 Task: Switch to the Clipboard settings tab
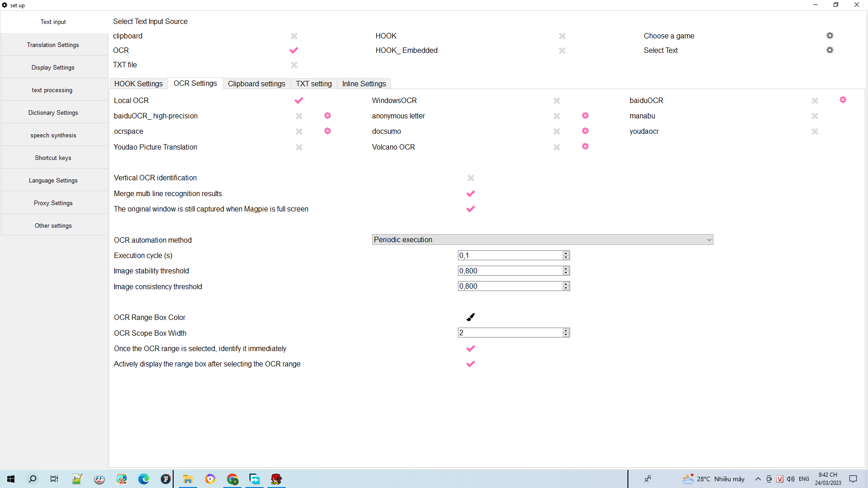coord(256,84)
